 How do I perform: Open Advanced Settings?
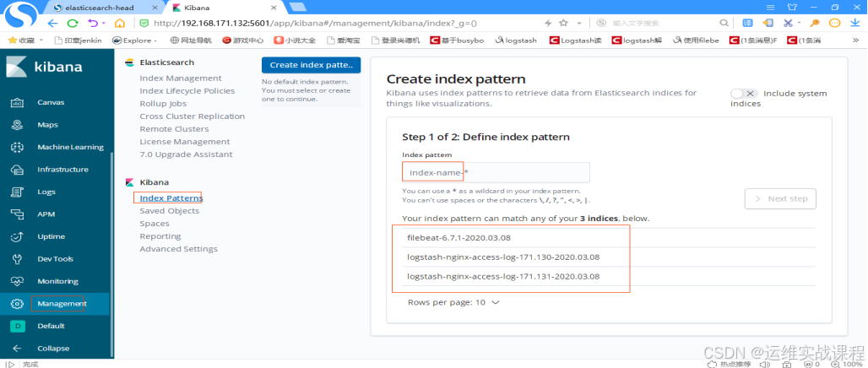click(178, 249)
